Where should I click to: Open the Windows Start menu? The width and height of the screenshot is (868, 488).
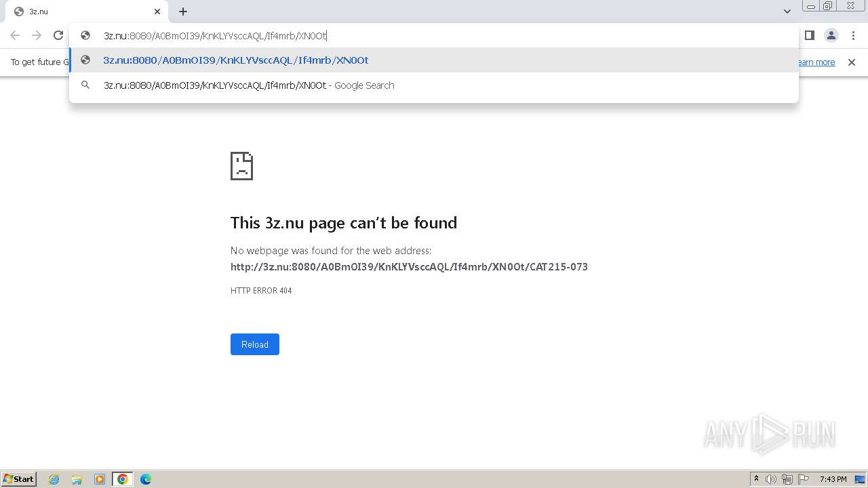[x=19, y=479]
